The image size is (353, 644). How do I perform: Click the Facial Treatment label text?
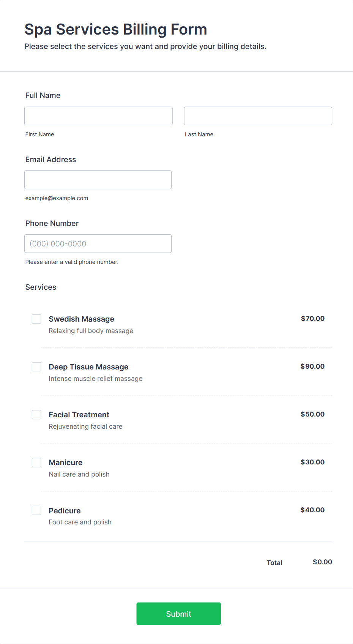tap(79, 415)
